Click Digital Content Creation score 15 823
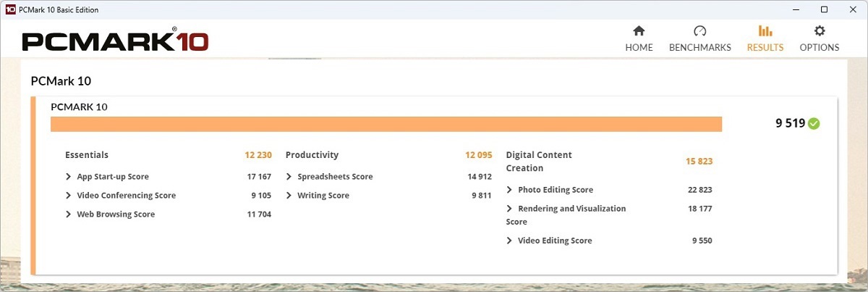Viewport: 868px width, 292px height. point(699,162)
